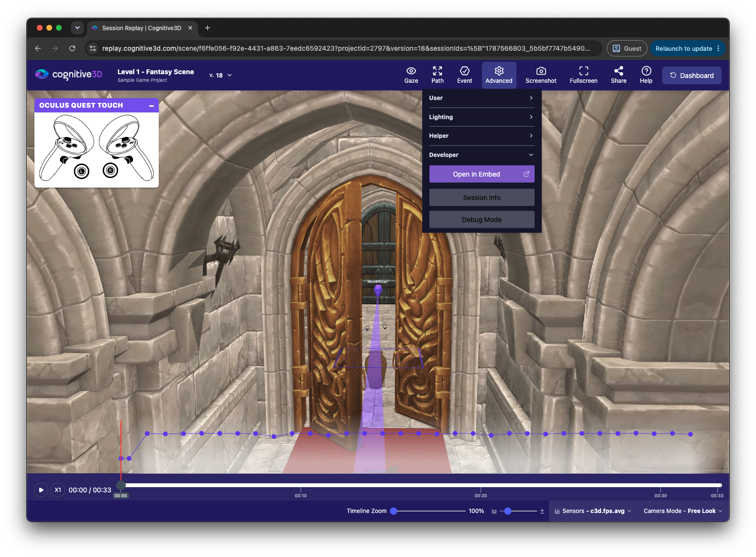Take a Screenshot with camera icon
This screenshot has width=756, height=557.
click(541, 75)
